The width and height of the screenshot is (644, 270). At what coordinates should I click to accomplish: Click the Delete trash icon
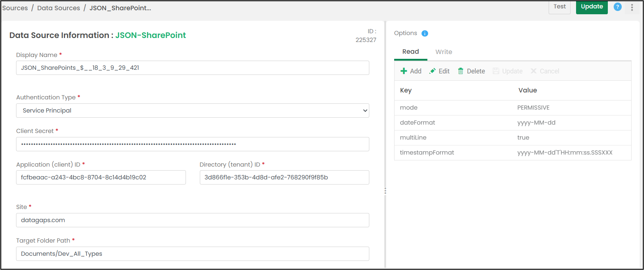tap(461, 71)
